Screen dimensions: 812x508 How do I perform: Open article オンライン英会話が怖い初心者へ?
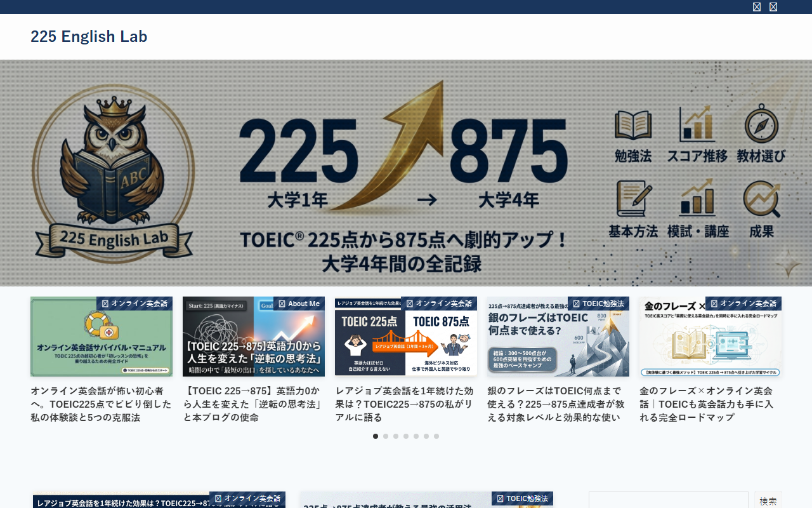click(101, 404)
